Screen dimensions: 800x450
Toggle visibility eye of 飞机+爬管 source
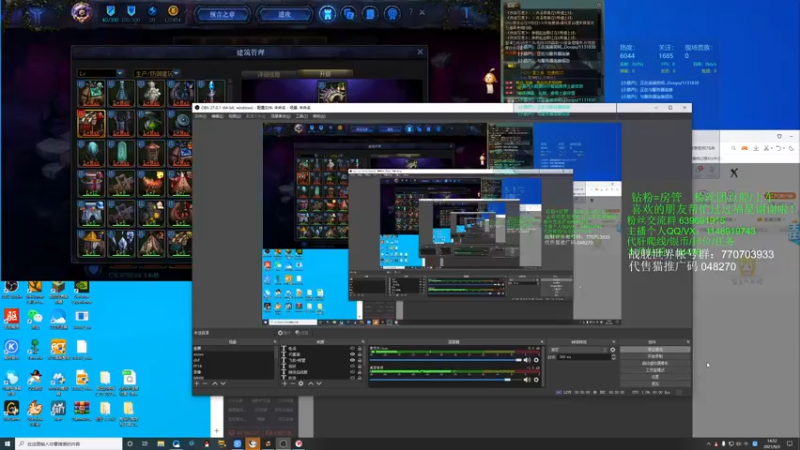352,360
